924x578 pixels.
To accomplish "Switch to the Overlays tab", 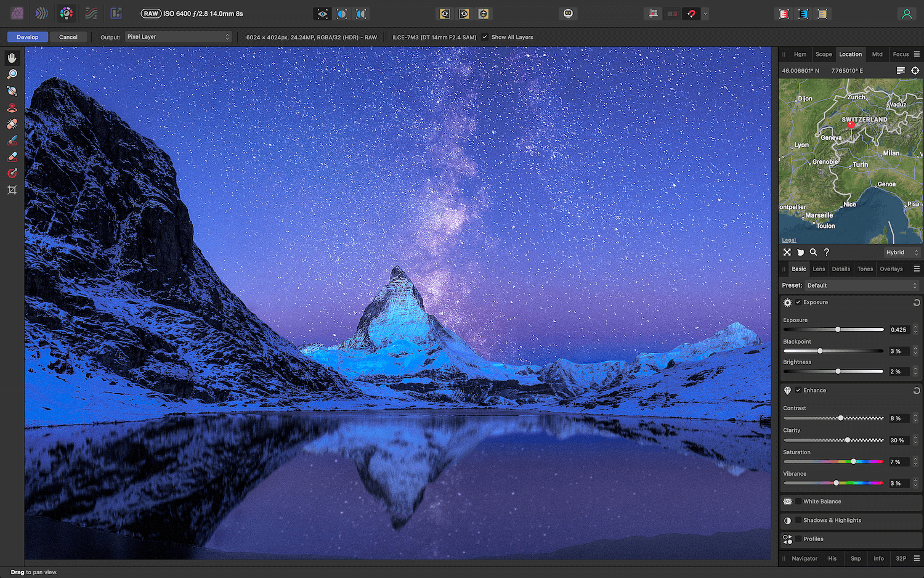I will point(891,269).
